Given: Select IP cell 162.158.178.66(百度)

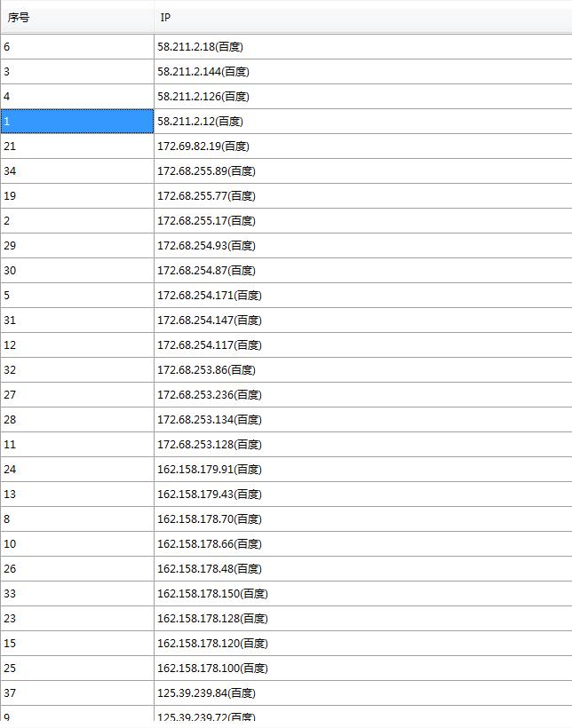Looking at the screenshot, I should coord(363,543).
